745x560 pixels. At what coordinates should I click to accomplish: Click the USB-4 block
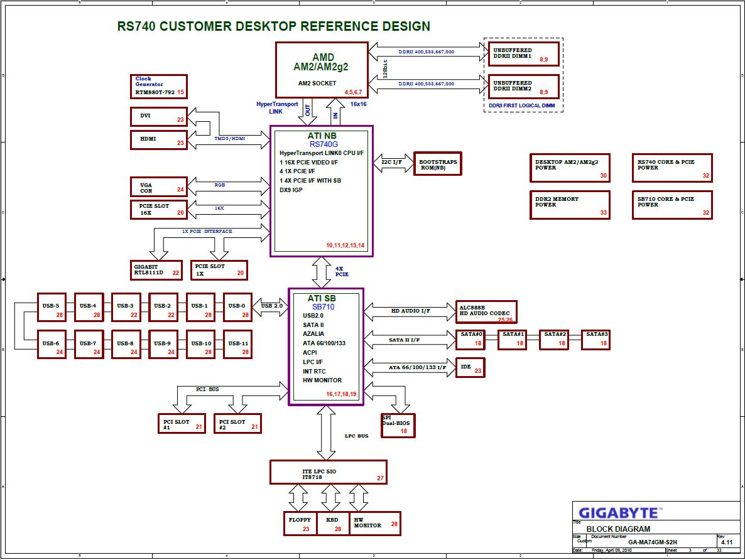(89, 308)
